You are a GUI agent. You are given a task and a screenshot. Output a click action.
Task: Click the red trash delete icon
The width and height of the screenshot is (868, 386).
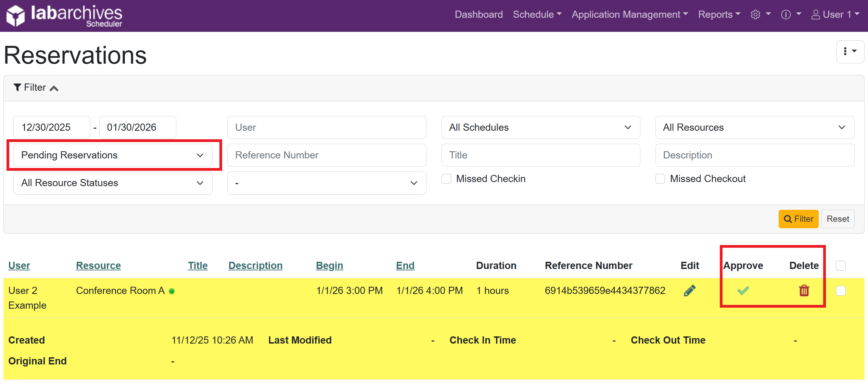point(804,291)
